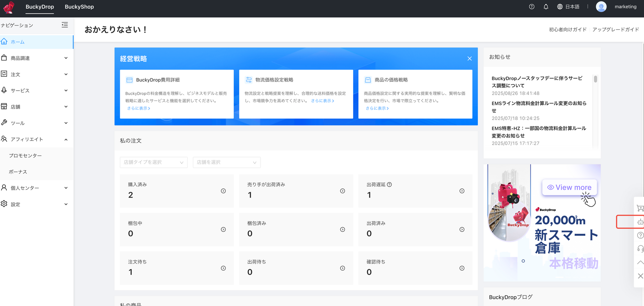Open the help question-mark icon in top bar
This screenshot has width=644, height=306.
pyautogui.click(x=532, y=7)
